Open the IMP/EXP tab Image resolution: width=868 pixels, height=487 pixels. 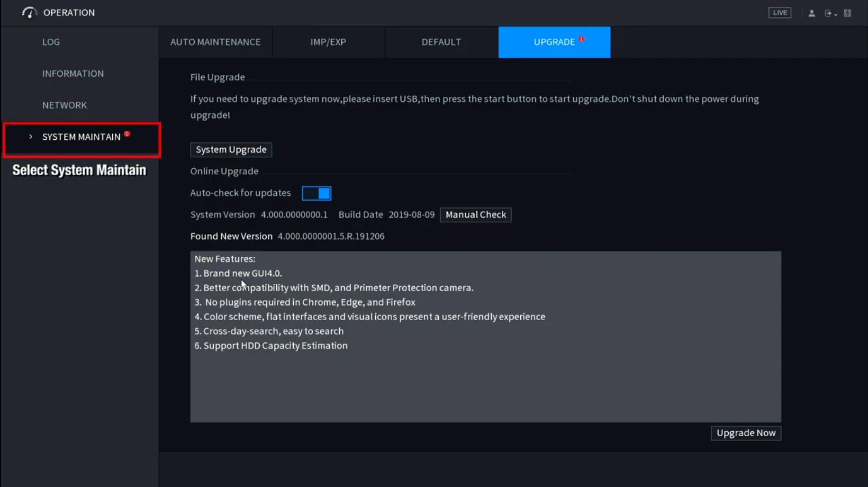pyautogui.click(x=328, y=42)
